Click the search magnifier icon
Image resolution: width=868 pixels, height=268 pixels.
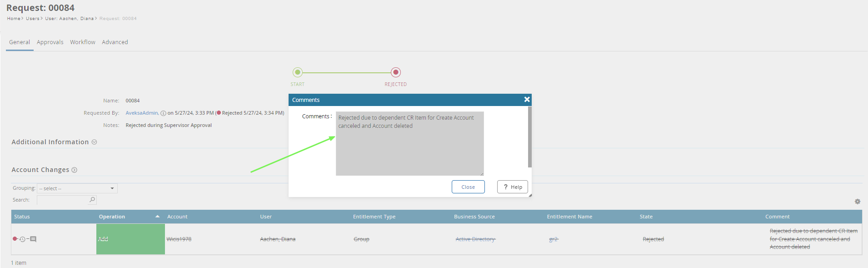(92, 200)
